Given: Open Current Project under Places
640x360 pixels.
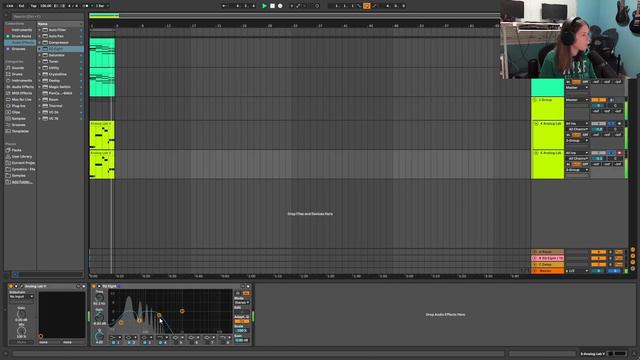Looking at the screenshot, I should click(x=23, y=163).
